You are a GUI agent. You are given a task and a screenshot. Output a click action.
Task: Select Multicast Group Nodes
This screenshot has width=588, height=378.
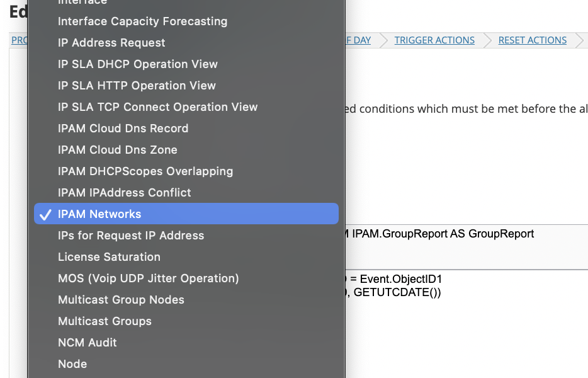tap(121, 300)
